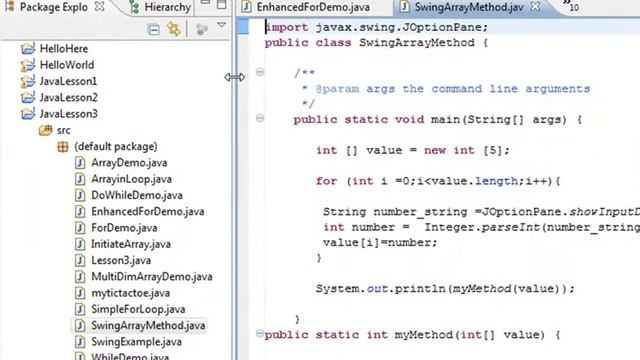Click View Menu disabled icon in toolbar
This screenshot has height=360, width=640.
point(201,29)
